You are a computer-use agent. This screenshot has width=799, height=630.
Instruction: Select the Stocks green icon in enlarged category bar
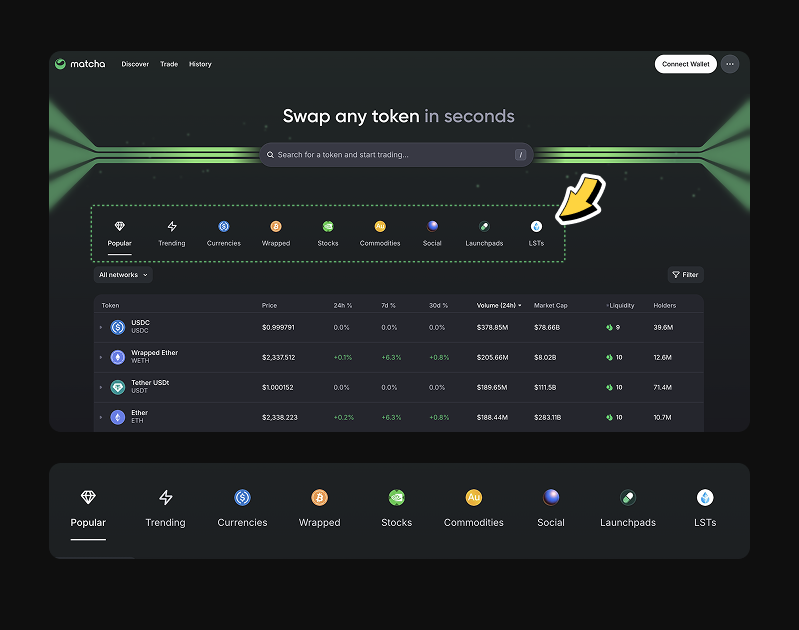coord(396,497)
